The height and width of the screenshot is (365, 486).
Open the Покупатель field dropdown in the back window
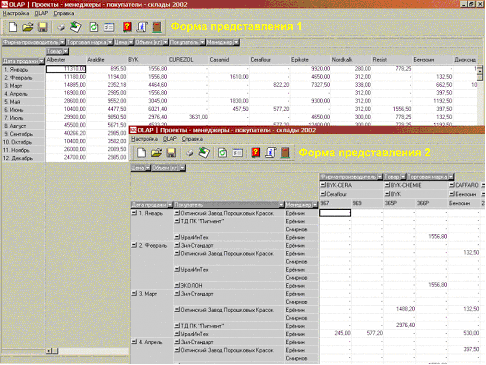(202, 42)
